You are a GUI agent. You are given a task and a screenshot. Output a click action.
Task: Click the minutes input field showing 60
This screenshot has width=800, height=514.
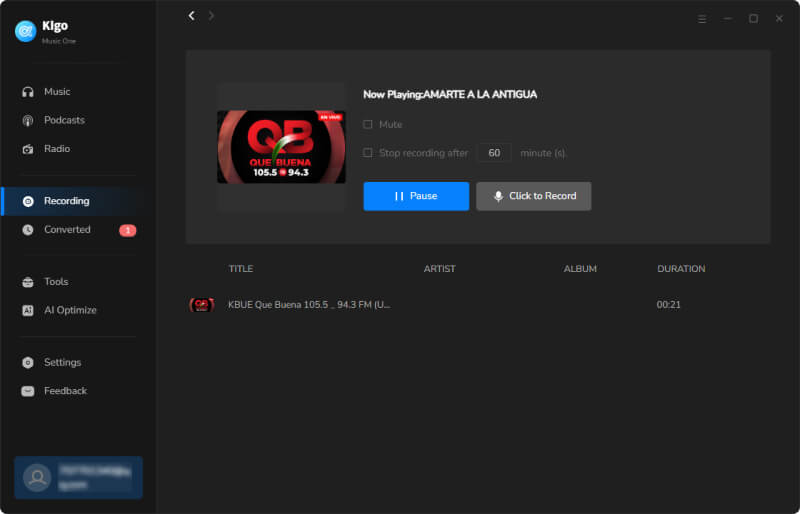[x=494, y=153]
